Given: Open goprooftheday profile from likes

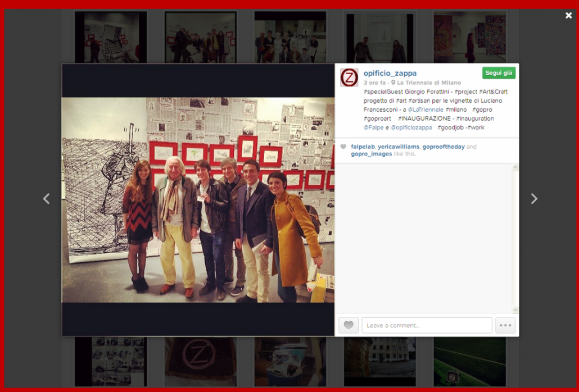Looking at the screenshot, I should point(444,147).
